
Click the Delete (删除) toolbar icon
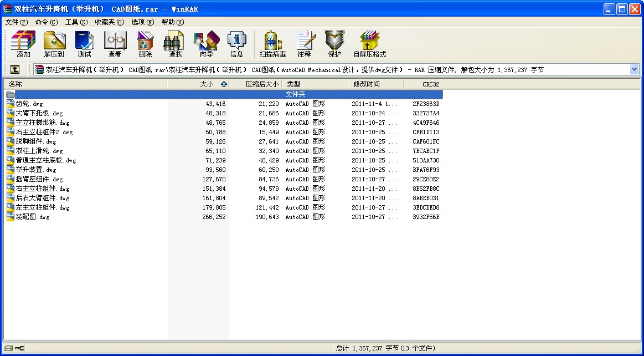[145, 44]
